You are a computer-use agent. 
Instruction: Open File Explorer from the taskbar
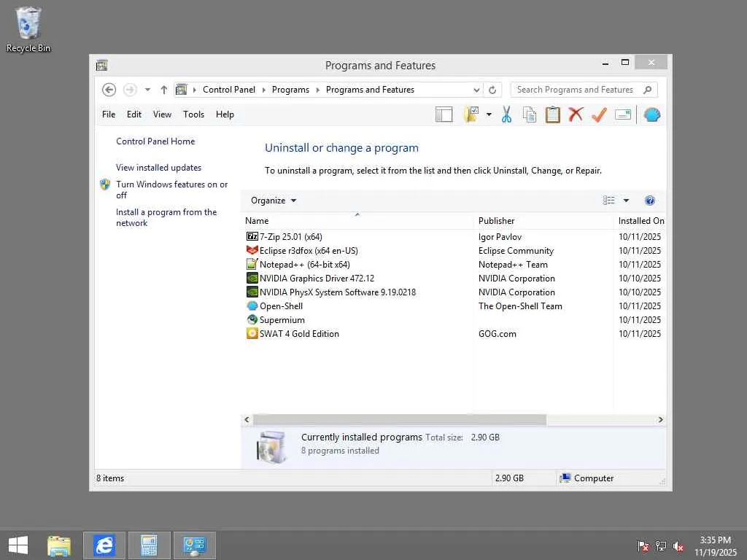click(x=59, y=545)
